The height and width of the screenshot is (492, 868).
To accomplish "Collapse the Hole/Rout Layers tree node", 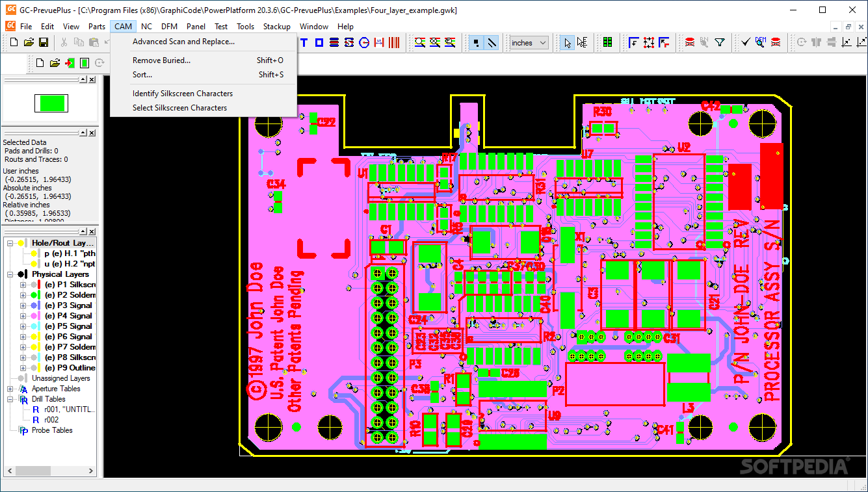I will click(x=10, y=243).
